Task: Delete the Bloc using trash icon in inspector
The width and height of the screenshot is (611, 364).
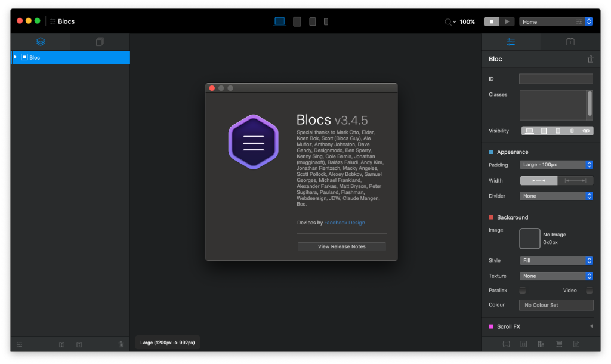Action: pos(591,59)
